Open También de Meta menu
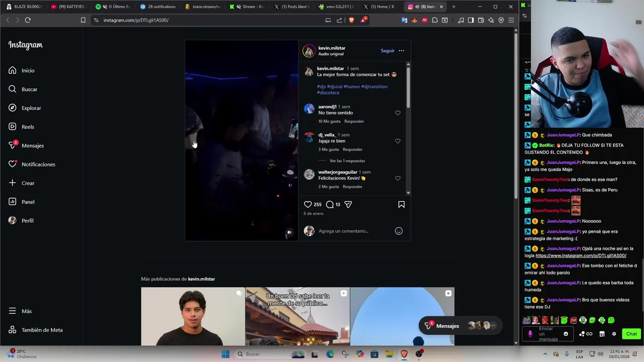 (36, 330)
